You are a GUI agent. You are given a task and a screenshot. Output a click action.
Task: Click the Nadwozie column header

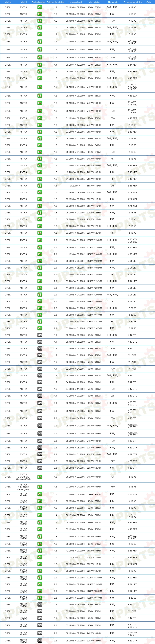pos(113,2)
